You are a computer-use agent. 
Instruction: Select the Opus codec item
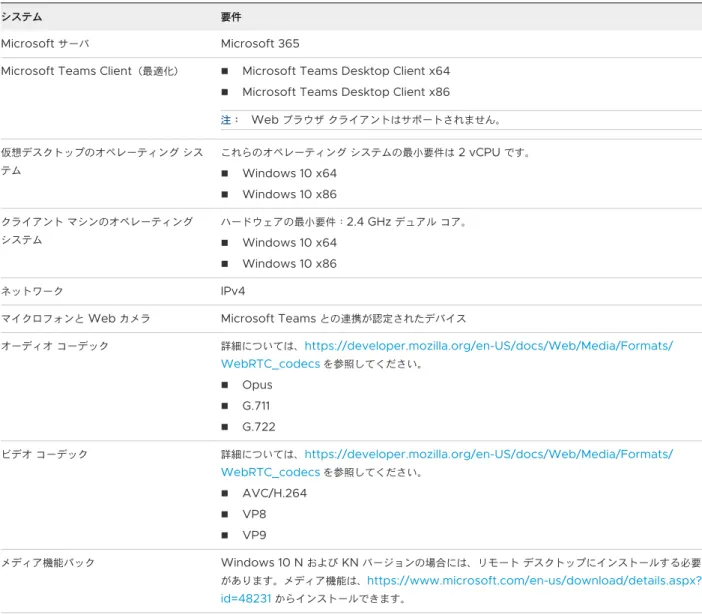coord(257,385)
